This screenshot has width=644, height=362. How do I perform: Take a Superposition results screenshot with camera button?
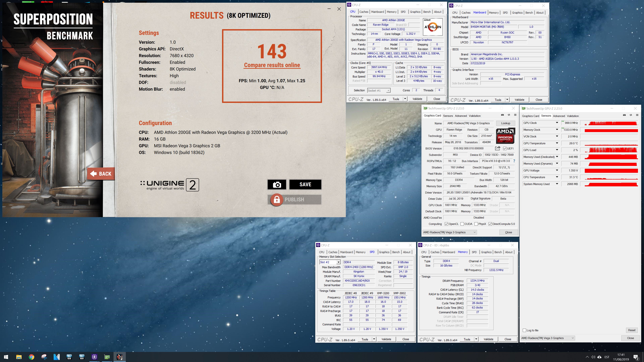click(277, 185)
